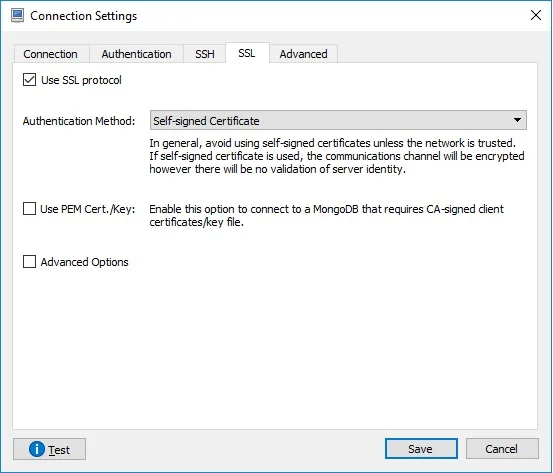Go to the SSH tab

click(205, 54)
